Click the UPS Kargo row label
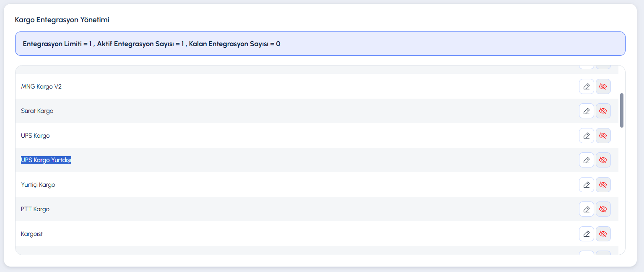The image size is (644, 272). coord(35,136)
